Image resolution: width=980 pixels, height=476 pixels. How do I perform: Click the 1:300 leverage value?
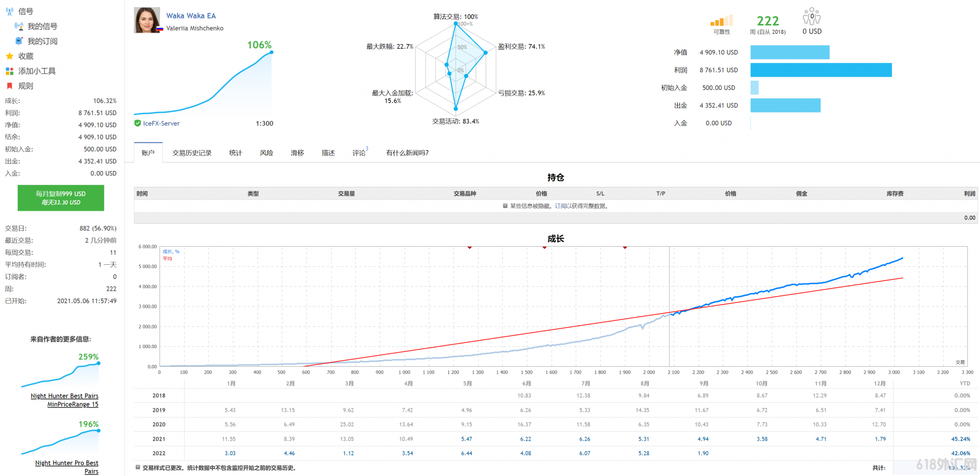265,123
